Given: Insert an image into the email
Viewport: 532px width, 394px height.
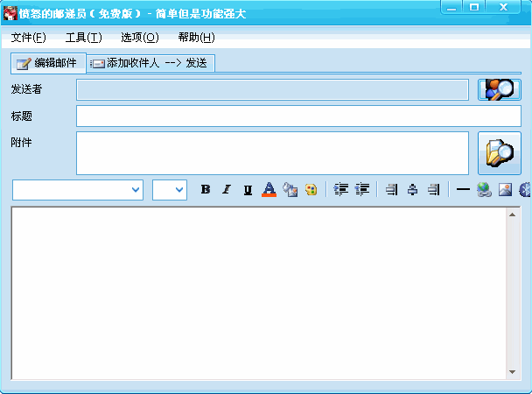Looking at the screenshot, I should (505, 189).
